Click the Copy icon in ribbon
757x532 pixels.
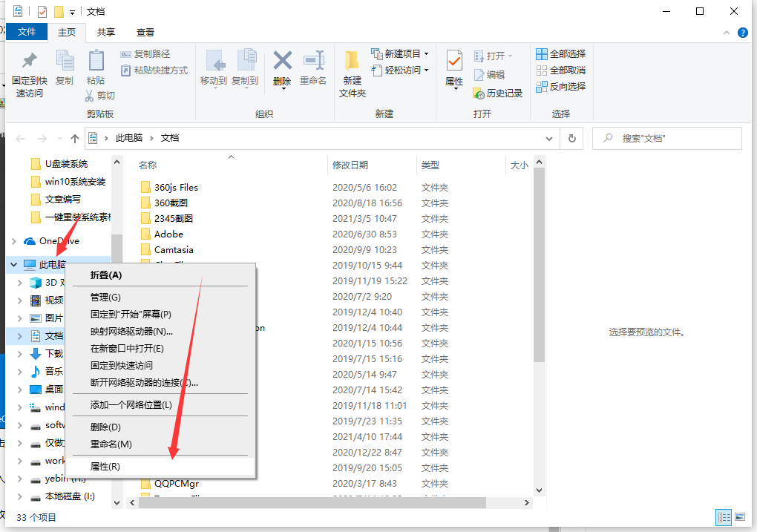point(65,63)
